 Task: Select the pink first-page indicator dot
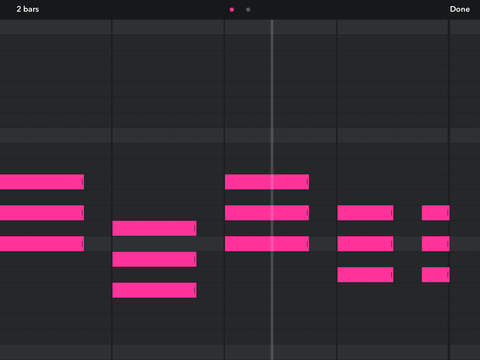232,10
